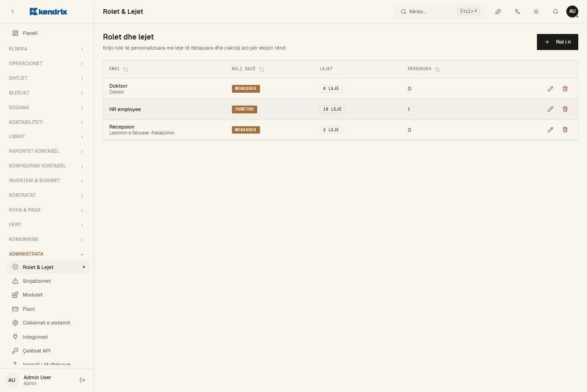The height and width of the screenshot is (392, 587).
Task: Open the AU user avatar menu
Action: pos(572,11)
